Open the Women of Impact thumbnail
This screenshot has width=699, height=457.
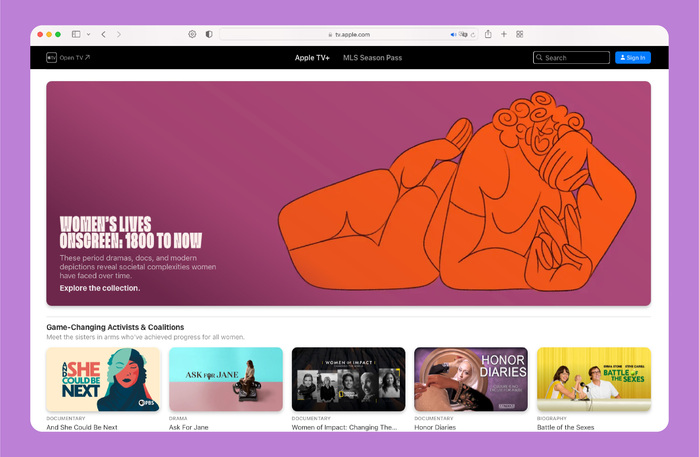348,379
